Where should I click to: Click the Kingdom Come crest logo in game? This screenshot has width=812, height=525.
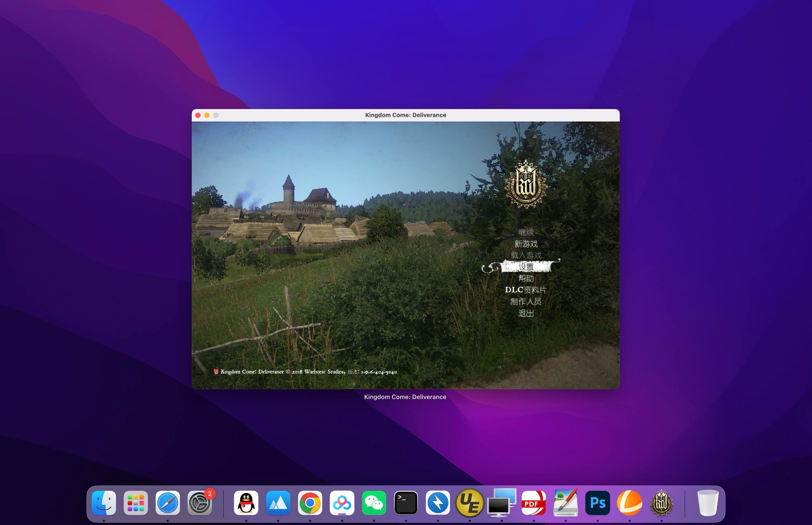click(x=526, y=184)
